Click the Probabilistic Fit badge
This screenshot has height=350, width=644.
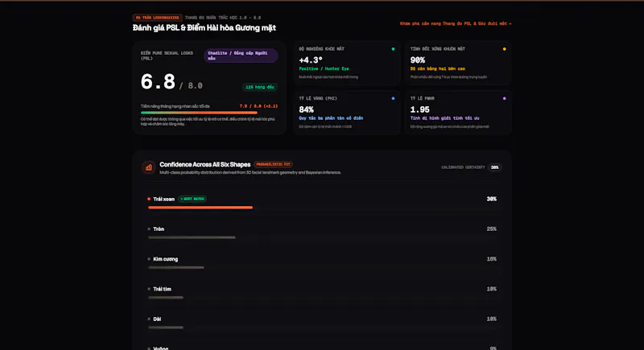[x=273, y=164]
